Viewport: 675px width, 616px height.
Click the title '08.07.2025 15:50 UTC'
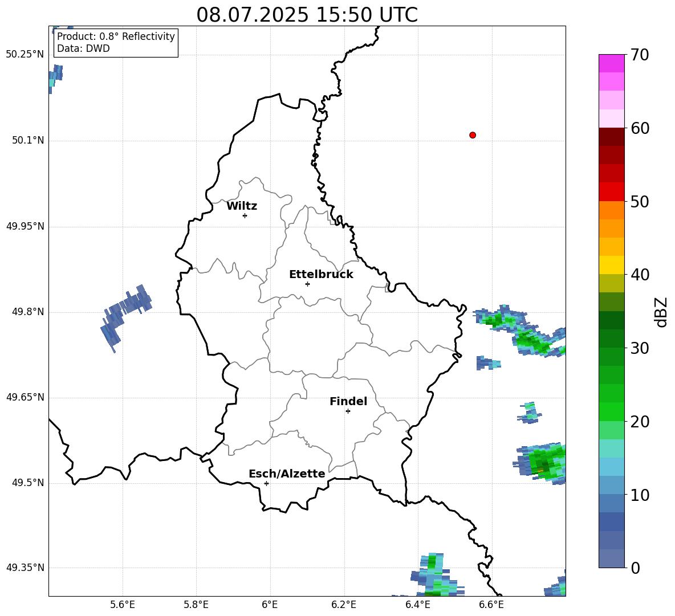pos(307,15)
